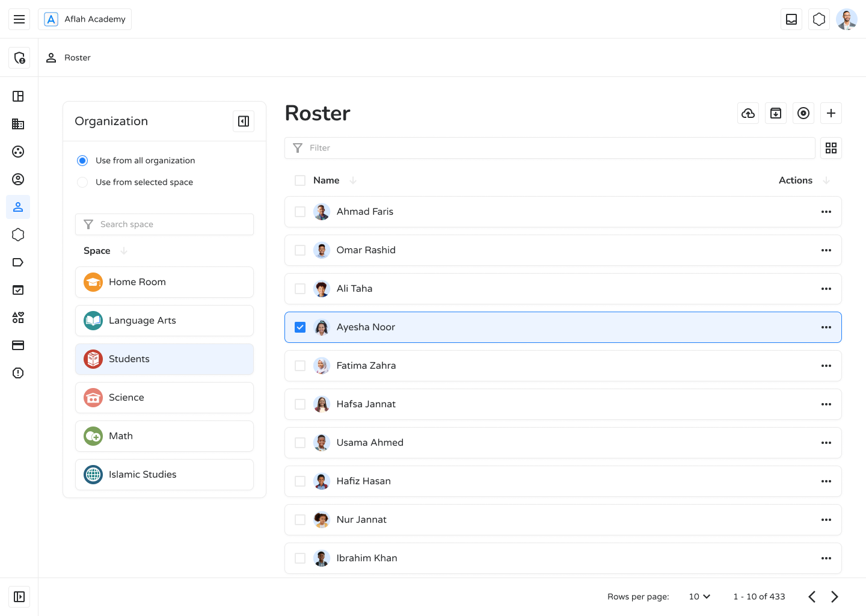Select the Science space
This screenshot has height=616, width=866.
(164, 398)
